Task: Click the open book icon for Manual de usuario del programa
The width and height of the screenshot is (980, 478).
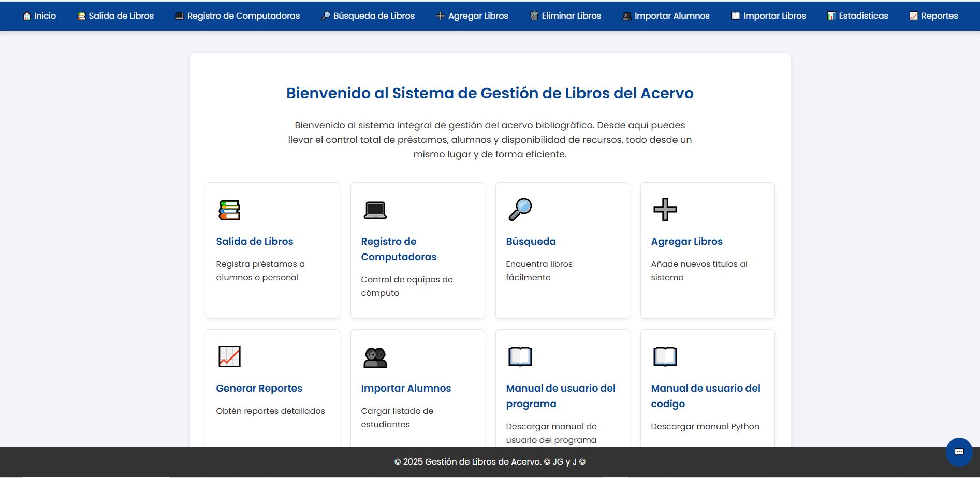Action: pos(519,356)
